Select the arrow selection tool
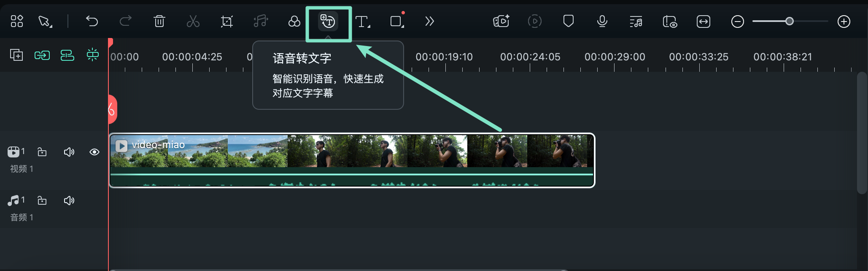868x271 pixels. click(45, 21)
